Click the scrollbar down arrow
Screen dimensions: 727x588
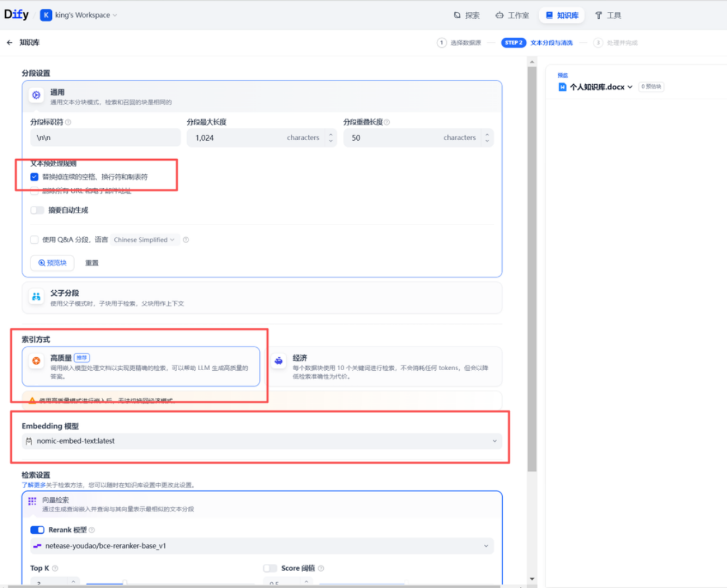[532, 579]
